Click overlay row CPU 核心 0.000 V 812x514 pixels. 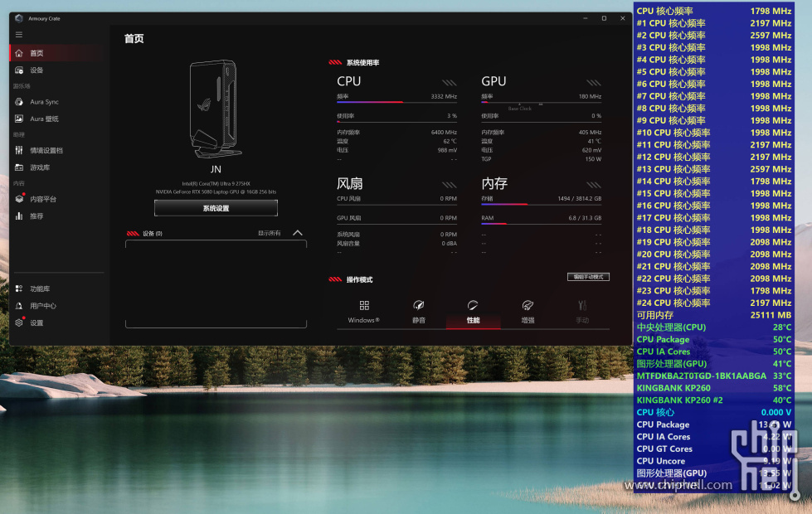pyautogui.click(x=713, y=413)
